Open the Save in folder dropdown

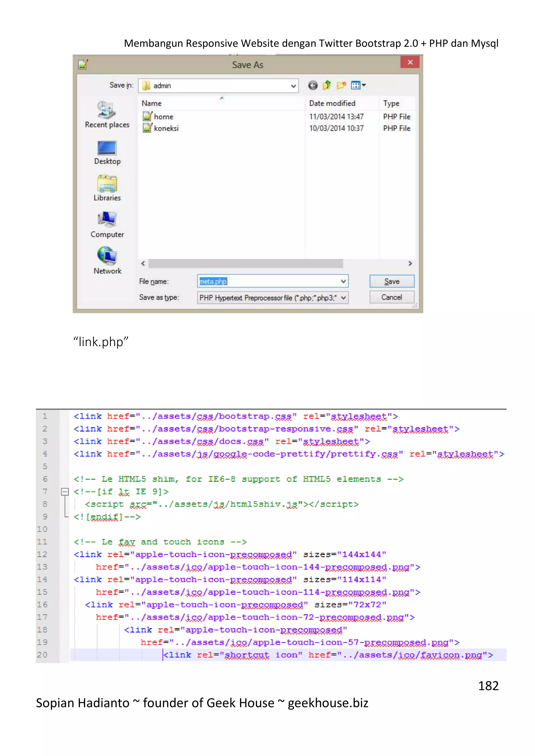(x=293, y=86)
